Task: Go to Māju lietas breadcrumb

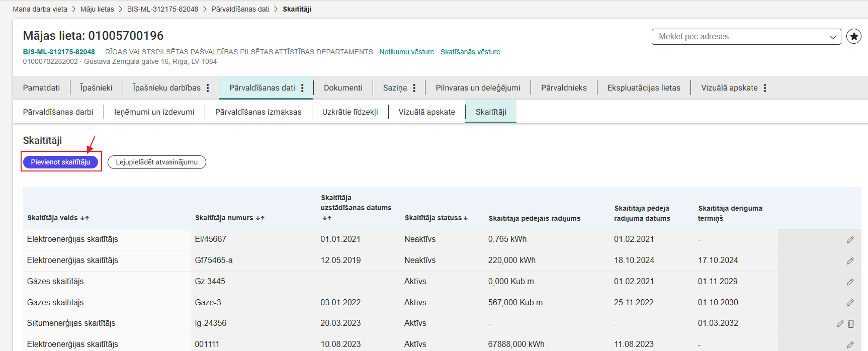Action: click(97, 9)
